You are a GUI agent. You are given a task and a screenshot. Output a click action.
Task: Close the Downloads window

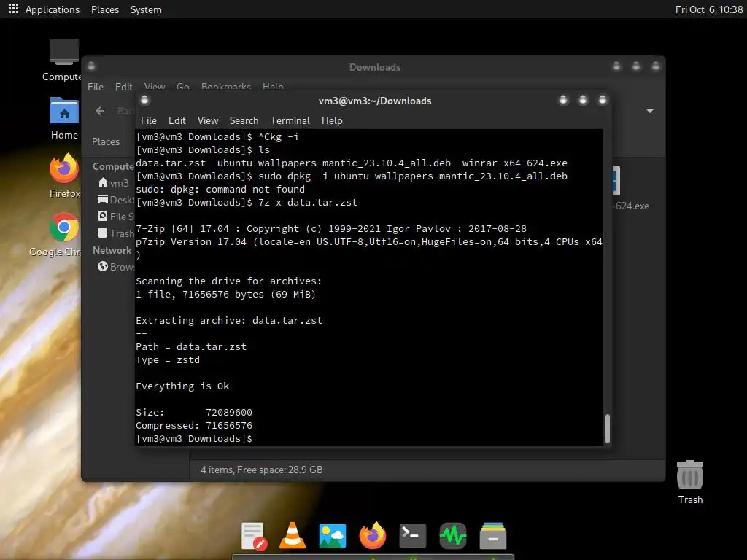coord(656,66)
